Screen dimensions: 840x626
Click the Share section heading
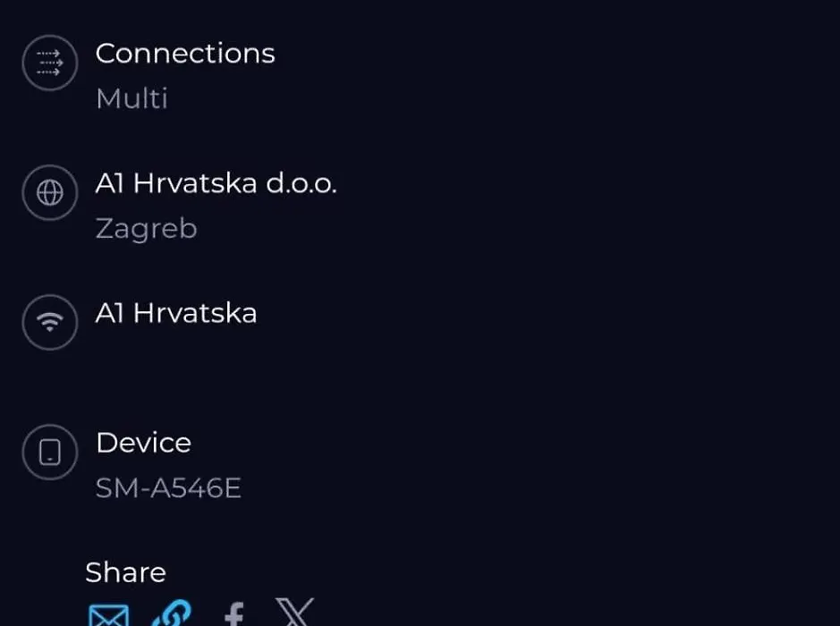[x=126, y=572]
